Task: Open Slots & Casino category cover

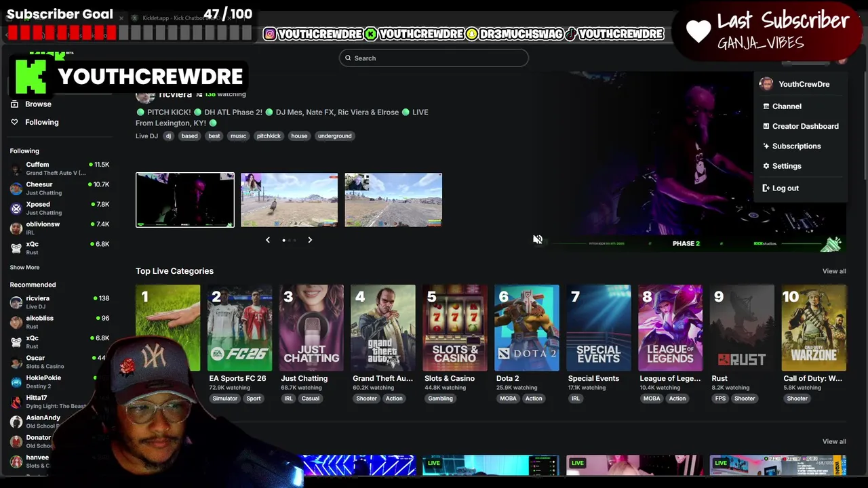Action: point(455,328)
